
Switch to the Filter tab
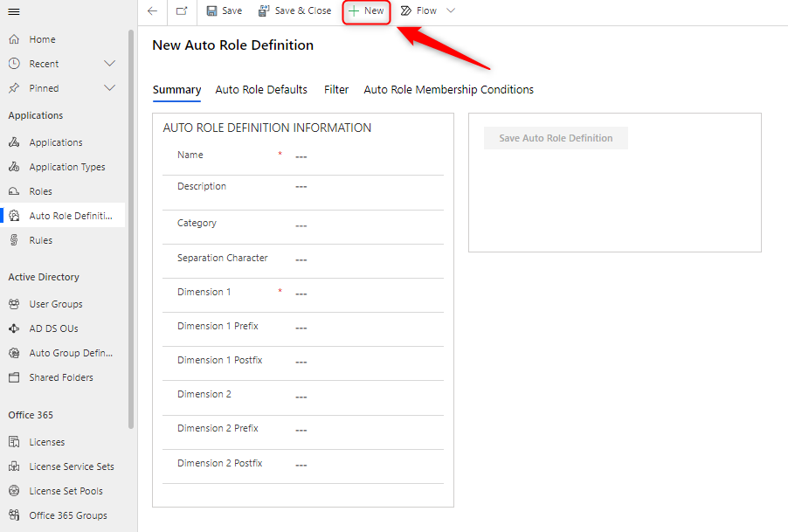pos(336,90)
